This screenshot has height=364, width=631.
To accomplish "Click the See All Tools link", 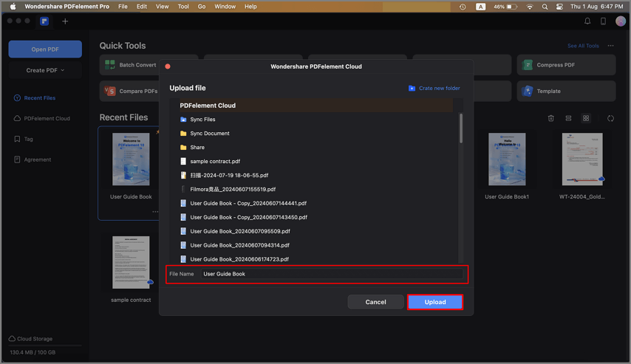I will point(583,46).
